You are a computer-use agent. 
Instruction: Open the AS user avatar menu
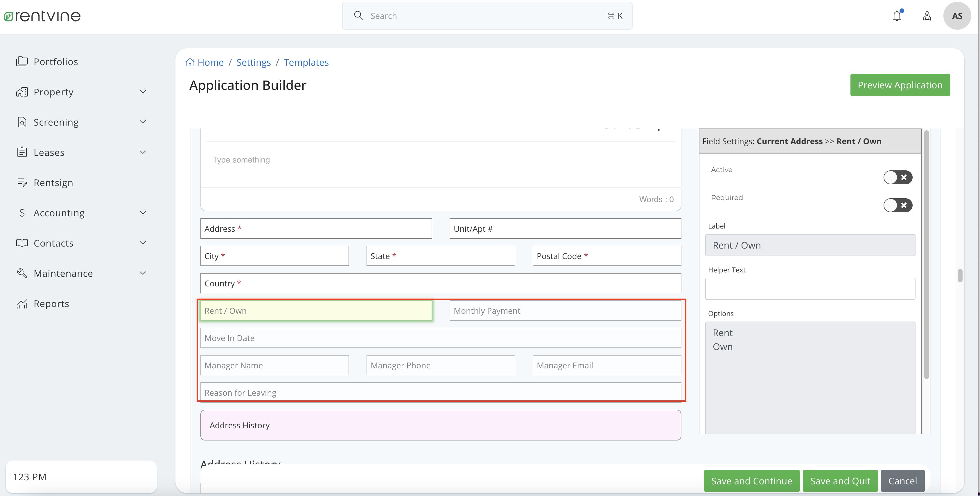[957, 16]
